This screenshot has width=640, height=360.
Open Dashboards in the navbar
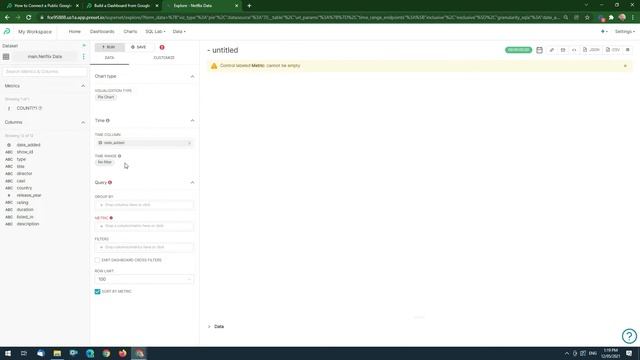click(x=102, y=31)
